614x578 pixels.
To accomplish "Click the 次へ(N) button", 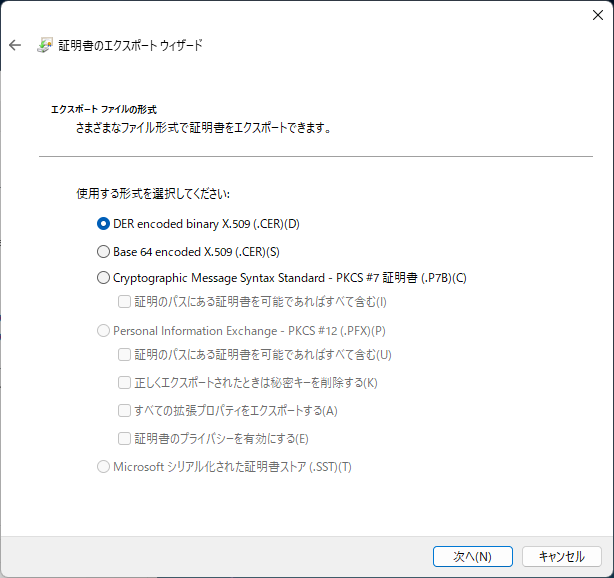I will point(473,556).
